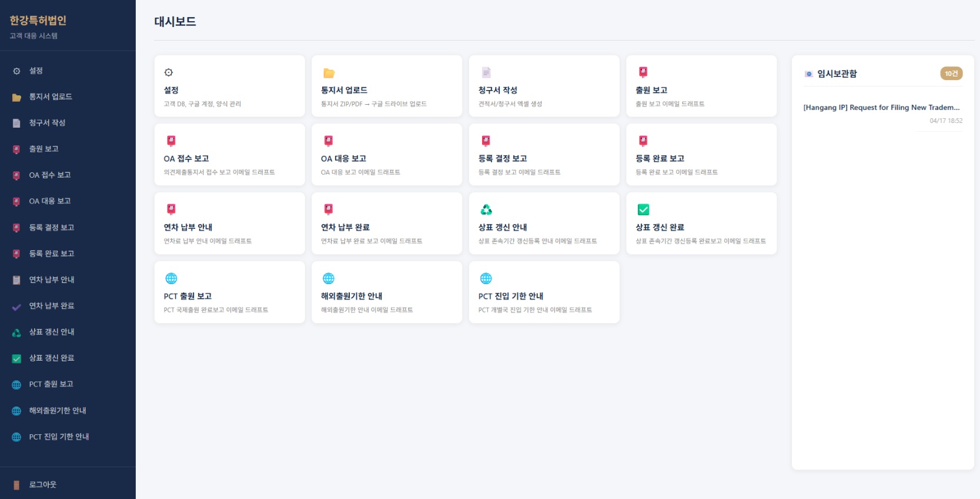Image resolution: width=980 pixels, height=499 pixels.
Task: Click the globe icon beside sidebar PCT 진입 기한 안내
Action: tap(16, 437)
